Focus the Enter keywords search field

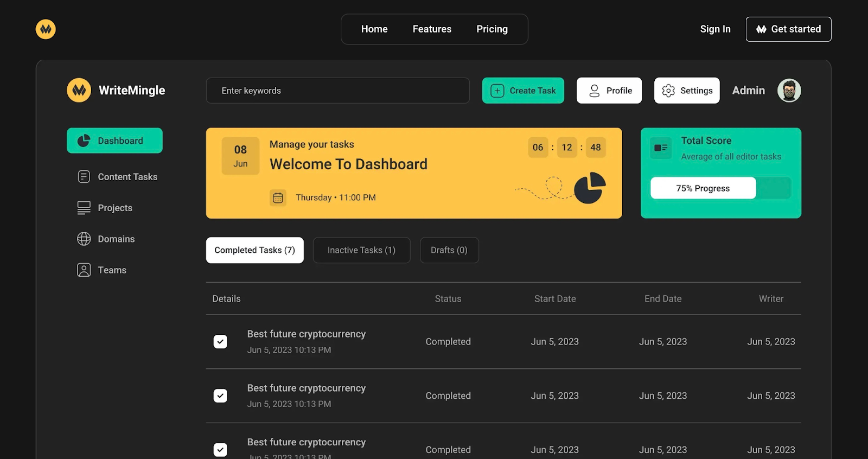(337, 91)
